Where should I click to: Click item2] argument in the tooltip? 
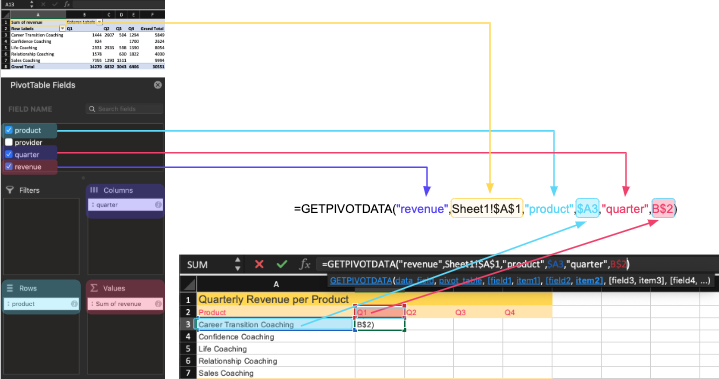pos(589,280)
